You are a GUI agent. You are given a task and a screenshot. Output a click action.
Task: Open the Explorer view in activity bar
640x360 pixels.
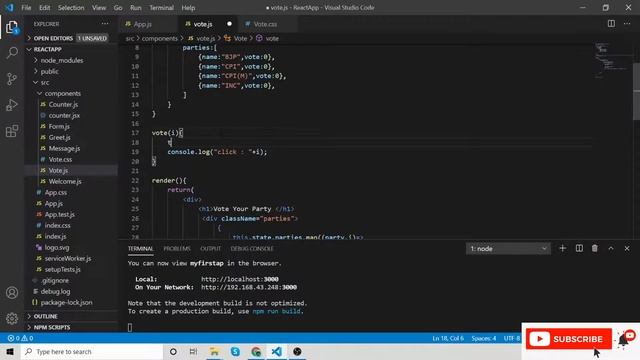tap(12, 28)
